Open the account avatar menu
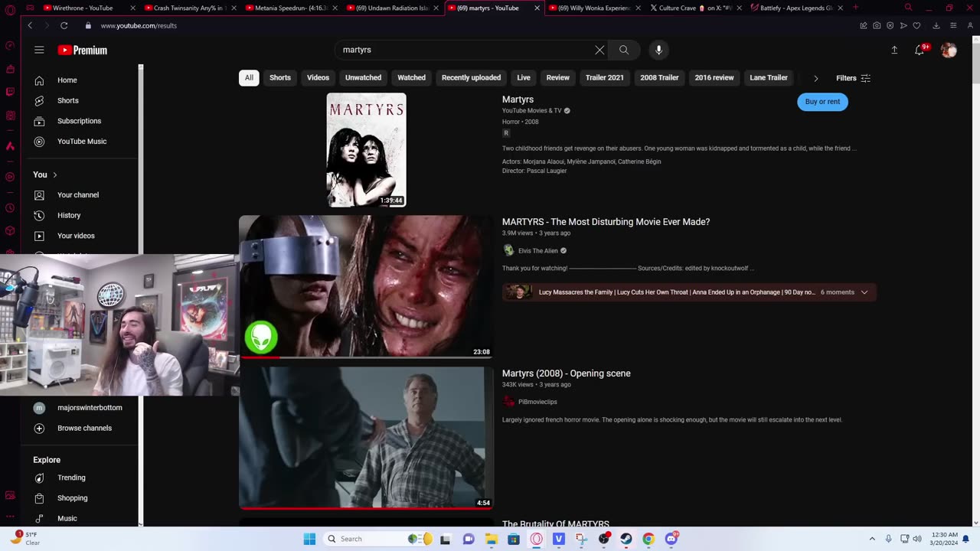Viewport: 980px width, 551px height. click(949, 50)
